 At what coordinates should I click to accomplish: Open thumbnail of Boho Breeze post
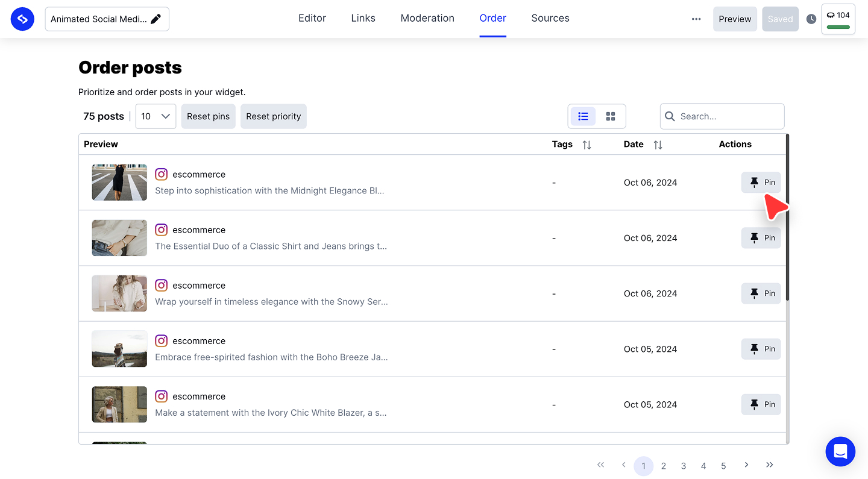coord(119,349)
